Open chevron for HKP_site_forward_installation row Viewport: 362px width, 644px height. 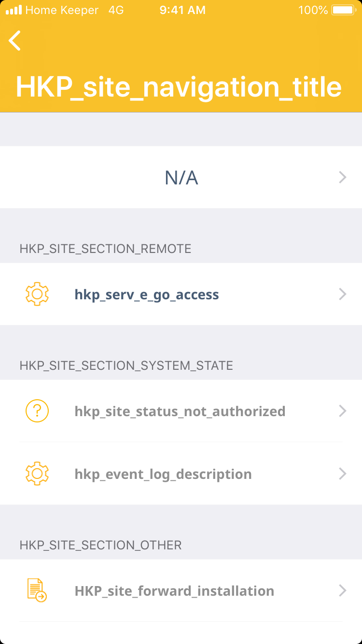tap(343, 590)
